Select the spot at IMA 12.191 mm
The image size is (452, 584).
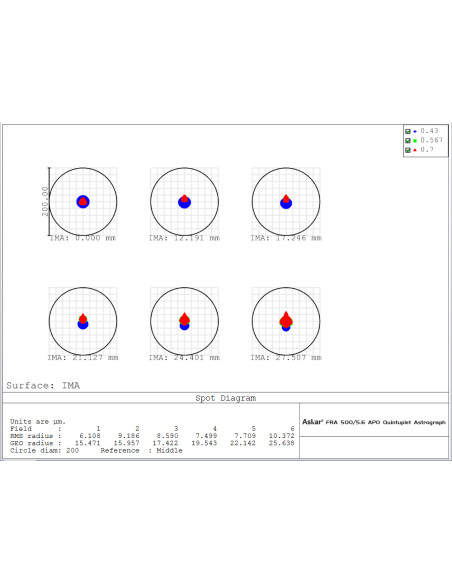click(x=184, y=201)
